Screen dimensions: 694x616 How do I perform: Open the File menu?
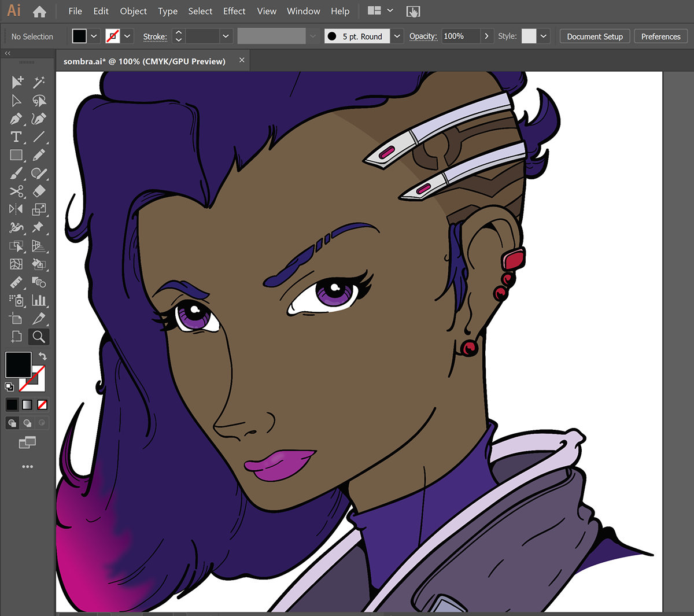coord(75,11)
